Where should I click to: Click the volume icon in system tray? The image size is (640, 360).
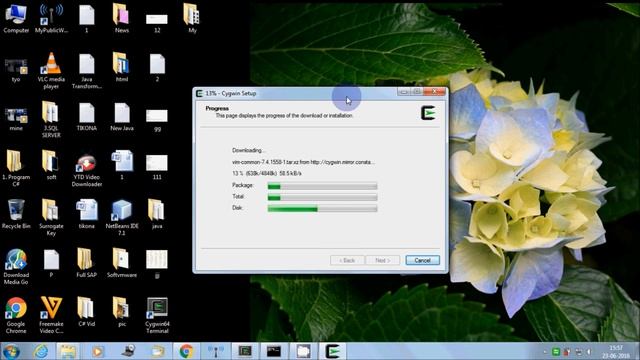589,352
